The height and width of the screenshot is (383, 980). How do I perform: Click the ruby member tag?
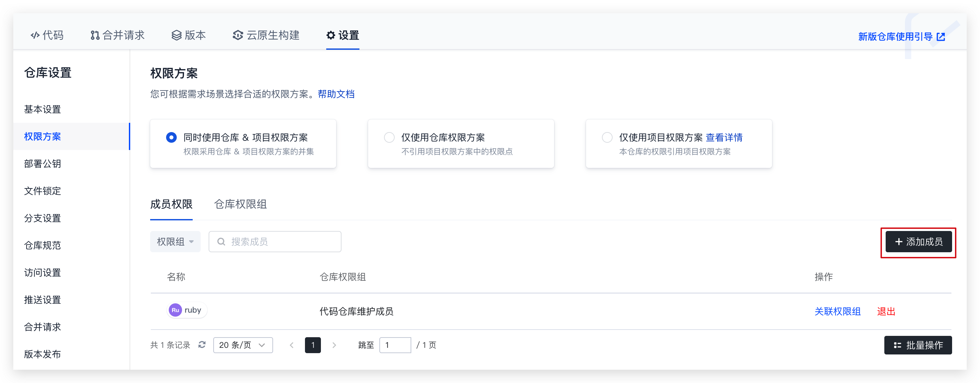[x=187, y=310]
